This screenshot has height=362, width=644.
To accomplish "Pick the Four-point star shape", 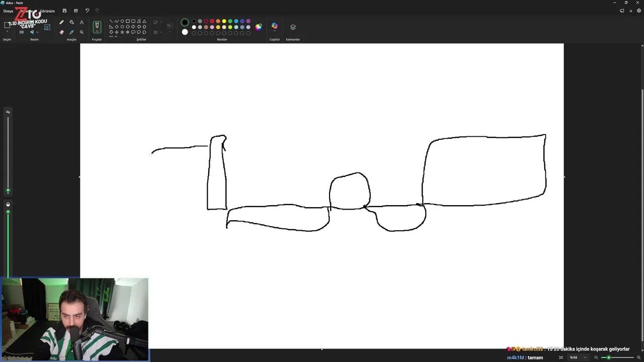I will coord(116,32).
